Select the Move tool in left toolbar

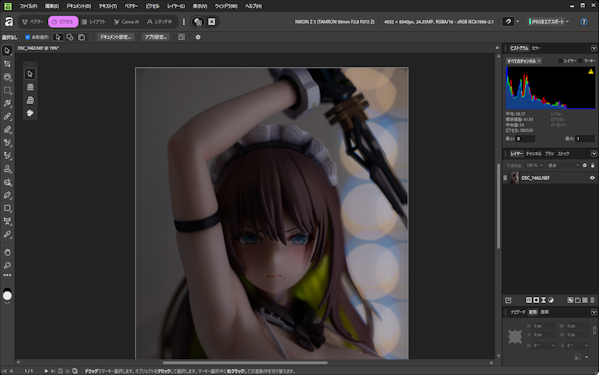(7, 50)
